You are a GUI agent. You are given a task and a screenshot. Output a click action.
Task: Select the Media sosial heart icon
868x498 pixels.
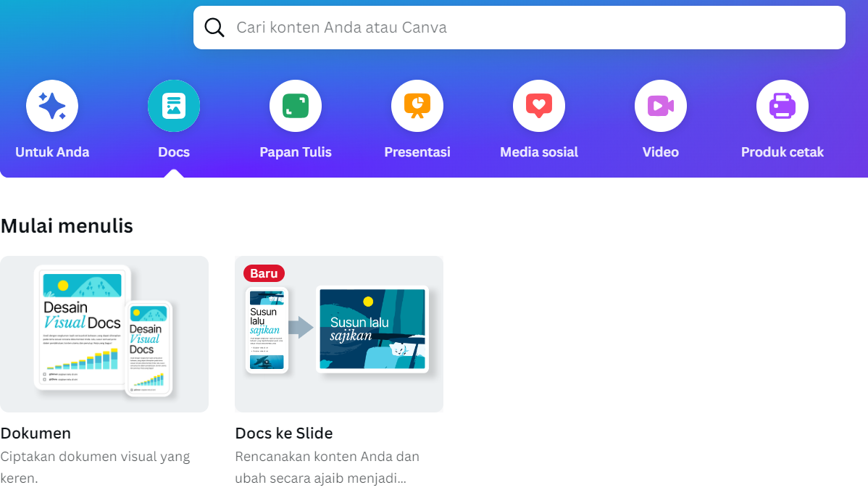(538, 105)
